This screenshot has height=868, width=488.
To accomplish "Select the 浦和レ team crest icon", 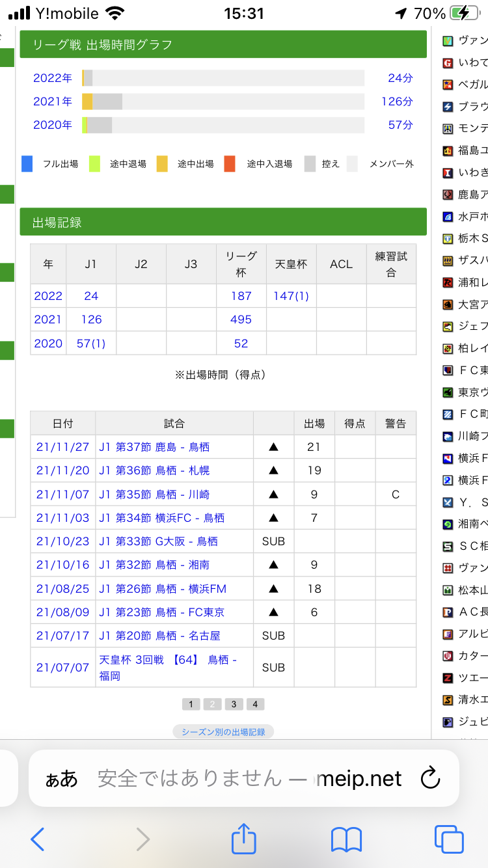I will 448,282.
